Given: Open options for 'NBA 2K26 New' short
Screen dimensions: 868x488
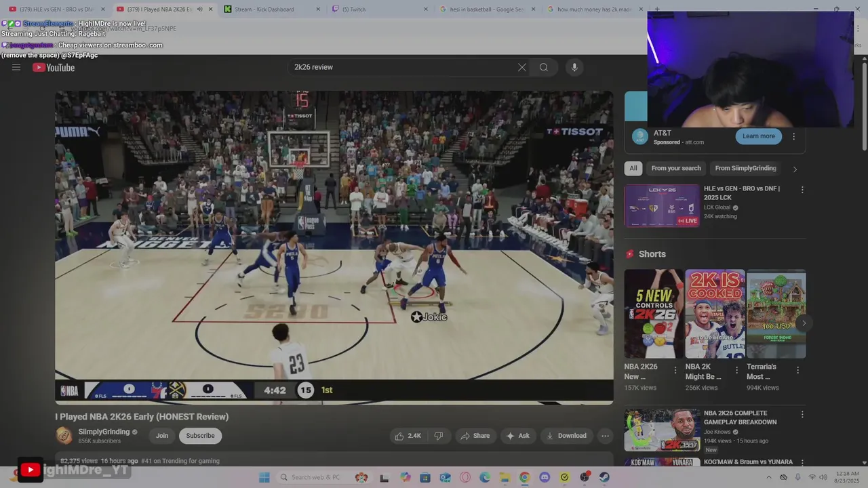Looking at the screenshot, I should click(675, 370).
